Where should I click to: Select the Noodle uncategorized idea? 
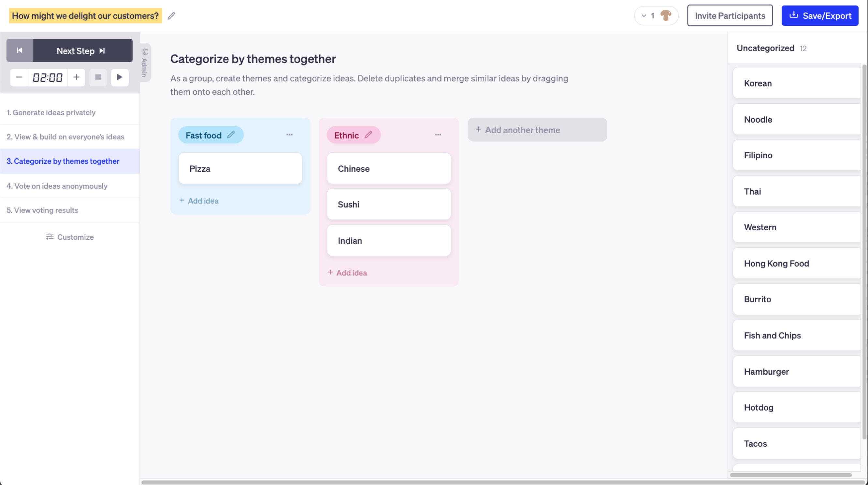[x=797, y=119]
